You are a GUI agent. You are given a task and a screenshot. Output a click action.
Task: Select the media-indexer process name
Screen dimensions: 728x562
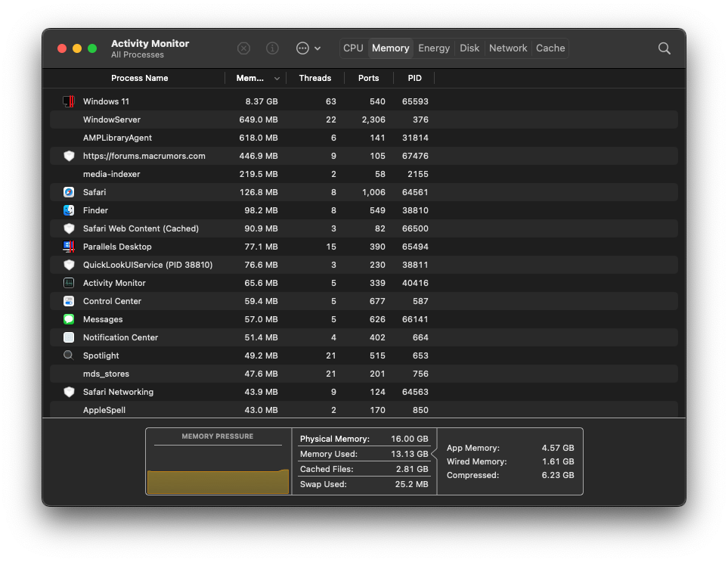tap(111, 174)
